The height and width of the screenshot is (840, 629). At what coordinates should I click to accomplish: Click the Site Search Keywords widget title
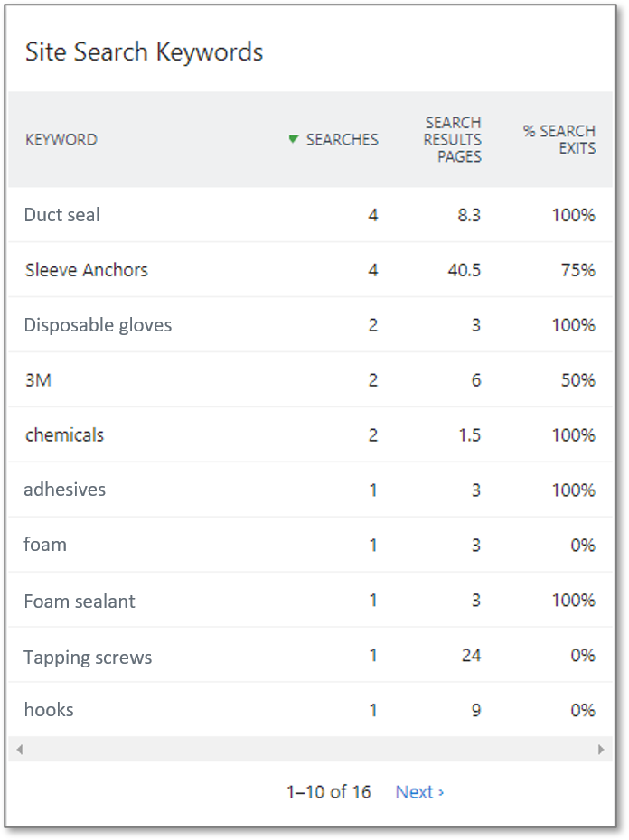pyautogui.click(x=145, y=52)
